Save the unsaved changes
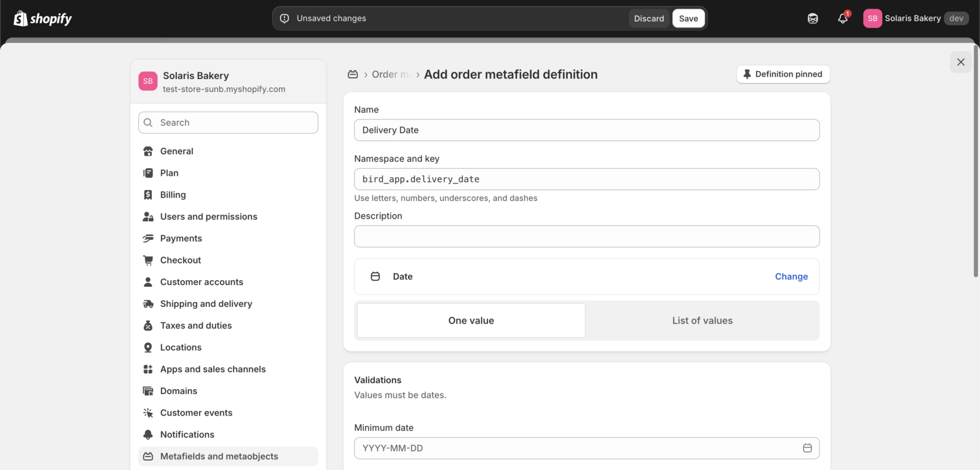Screen dimensions: 980x470 688,18
